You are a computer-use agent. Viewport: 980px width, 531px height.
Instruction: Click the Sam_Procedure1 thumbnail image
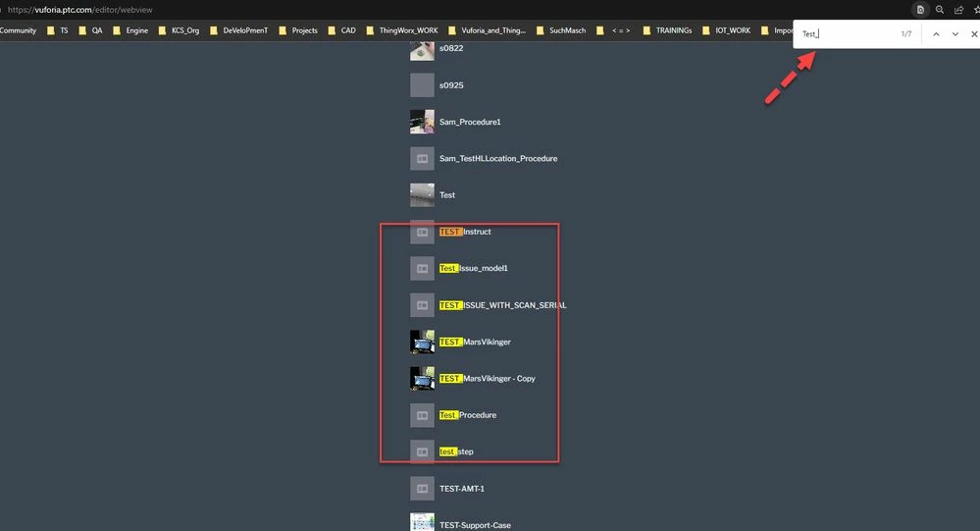pyautogui.click(x=422, y=122)
